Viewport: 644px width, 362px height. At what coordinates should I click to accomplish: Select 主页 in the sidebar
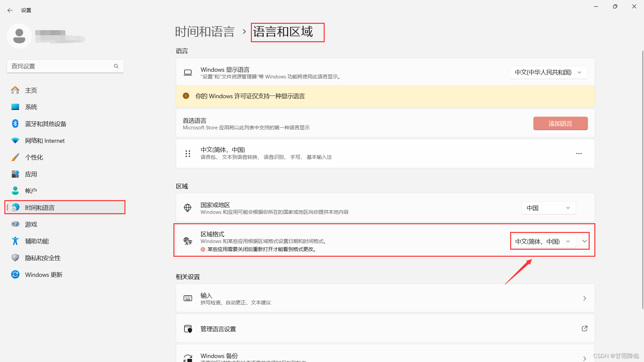[x=65, y=90]
